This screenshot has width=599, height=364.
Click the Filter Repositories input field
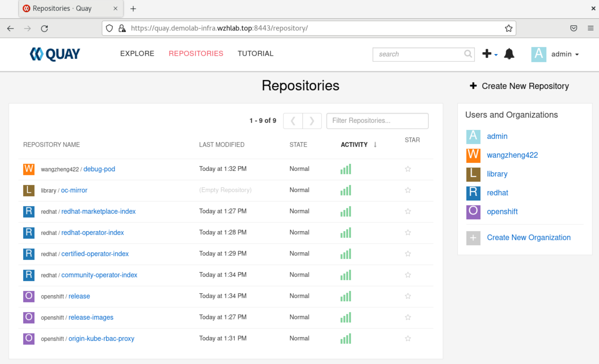[x=377, y=121]
